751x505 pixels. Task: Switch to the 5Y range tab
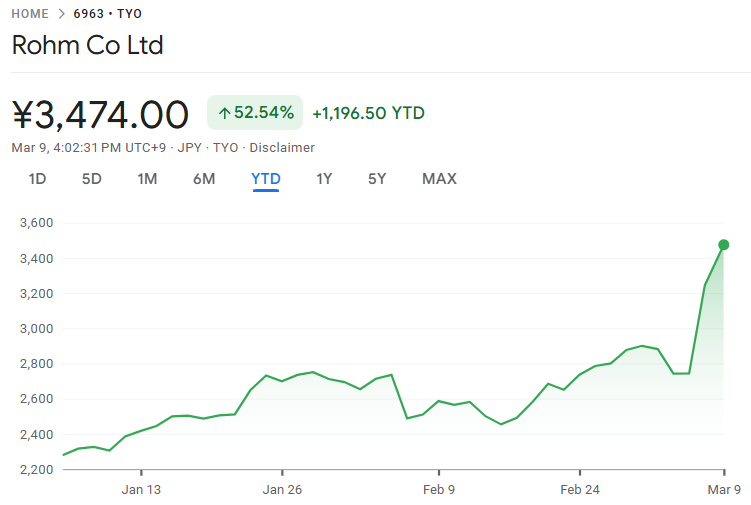pyautogui.click(x=377, y=179)
